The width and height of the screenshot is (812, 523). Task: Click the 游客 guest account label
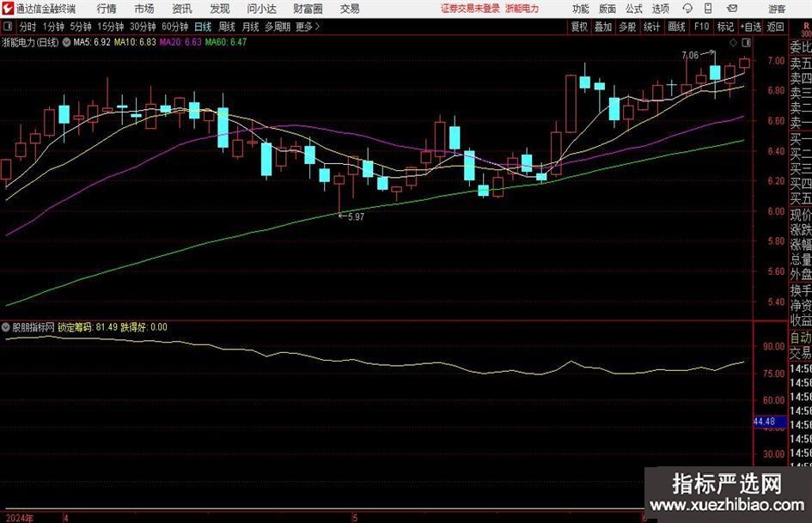pos(776,9)
